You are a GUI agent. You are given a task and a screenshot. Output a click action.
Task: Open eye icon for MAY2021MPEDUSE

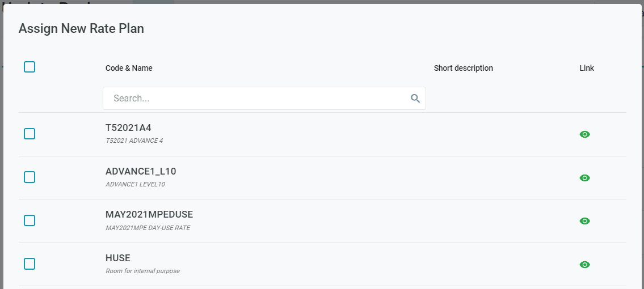coord(585,221)
